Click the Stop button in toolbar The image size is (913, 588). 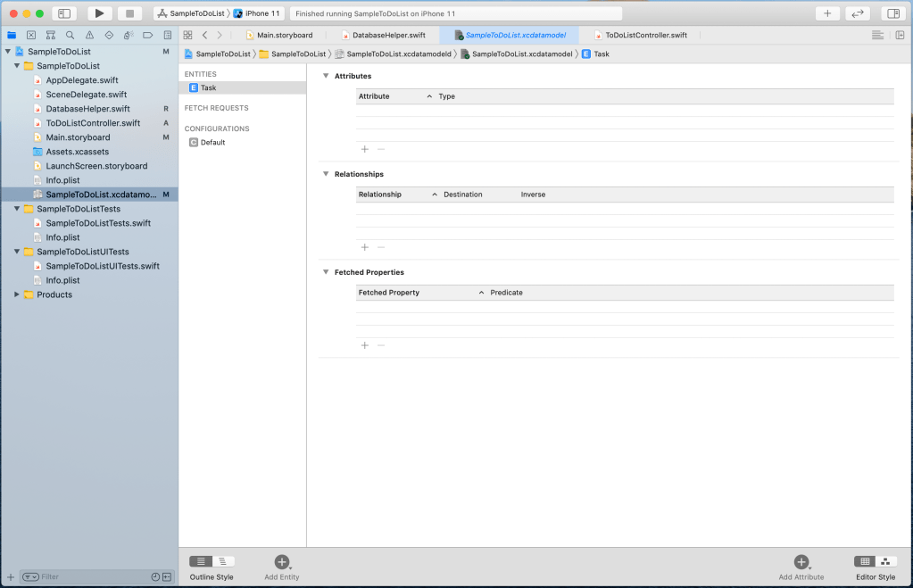[x=129, y=13]
